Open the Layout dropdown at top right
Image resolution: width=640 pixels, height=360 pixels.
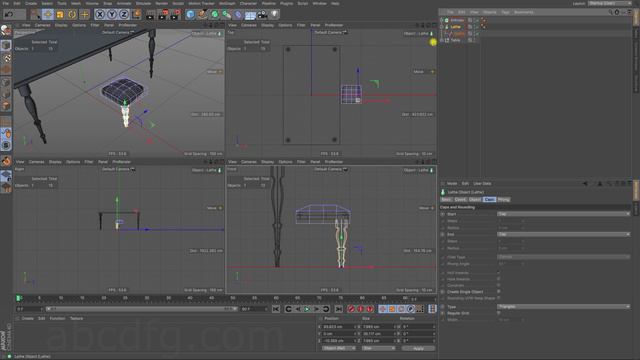pyautogui.click(x=610, y=3)
